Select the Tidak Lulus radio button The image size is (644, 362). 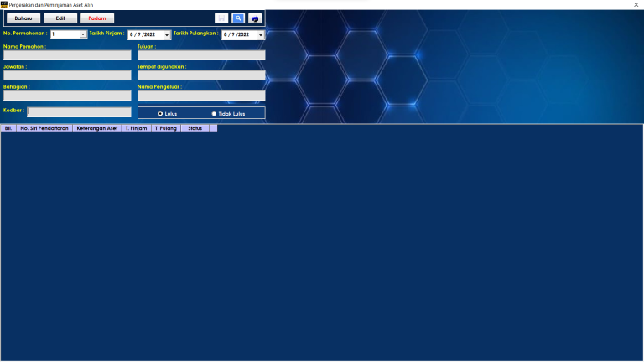click(214, 113)
